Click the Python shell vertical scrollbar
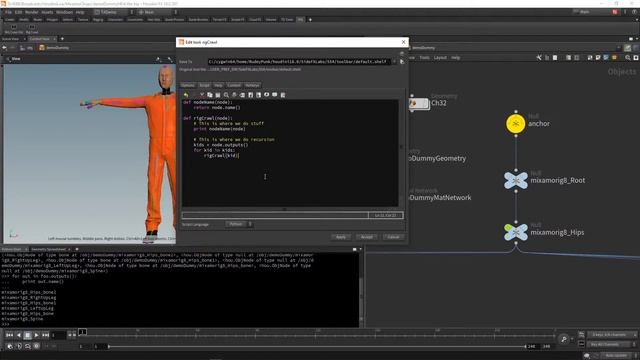Viewport: 640px width, 360px height. [x=361, y=290]
